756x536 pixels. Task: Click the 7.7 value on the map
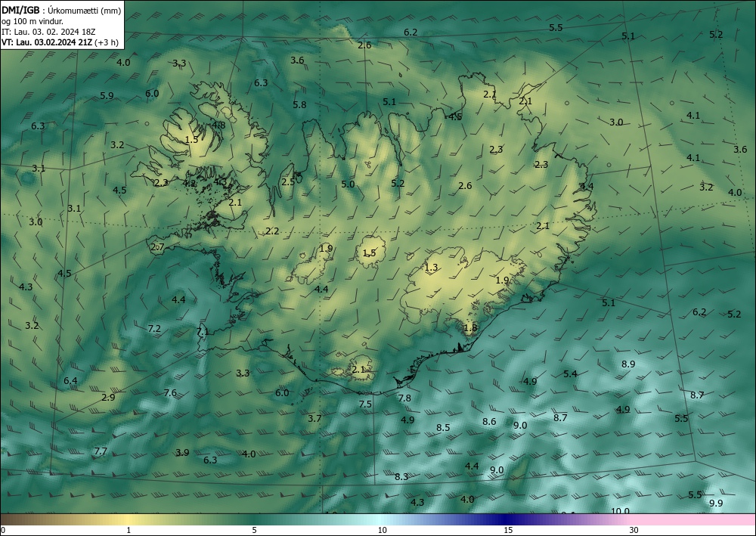(101, 451)
